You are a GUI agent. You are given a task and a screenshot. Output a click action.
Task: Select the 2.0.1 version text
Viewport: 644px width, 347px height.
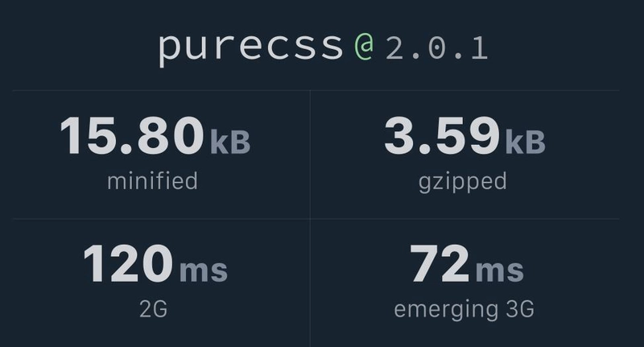pos(436,48)
